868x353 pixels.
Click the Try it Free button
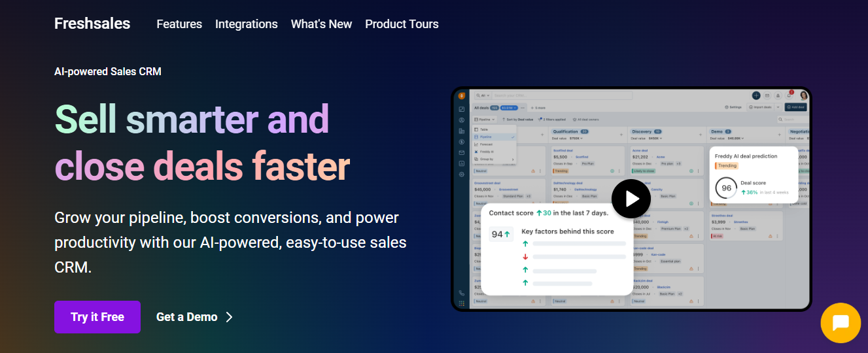[97, 317]
